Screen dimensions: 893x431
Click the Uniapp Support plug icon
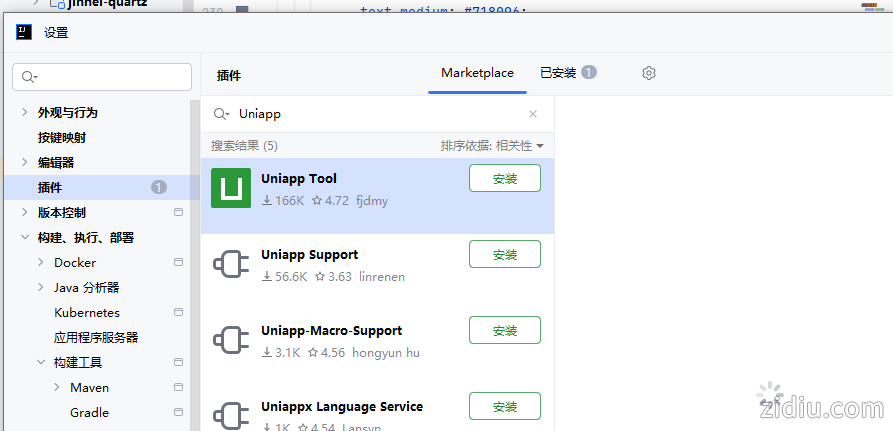231,264
